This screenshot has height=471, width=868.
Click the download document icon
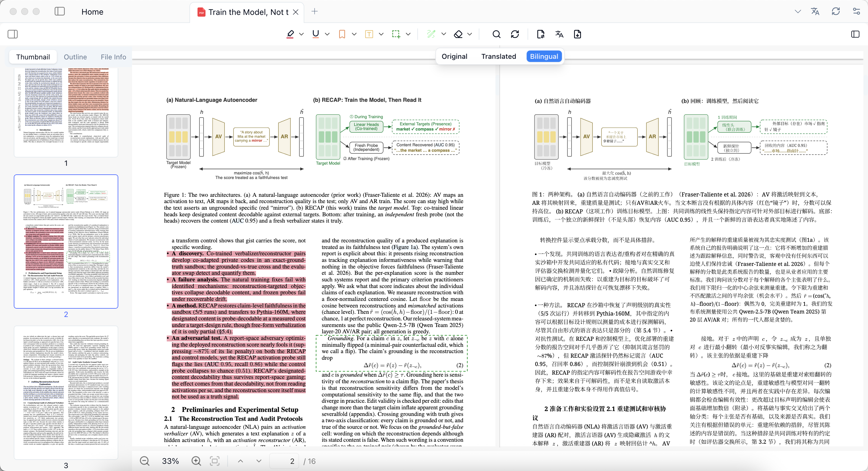click(578, 34)
